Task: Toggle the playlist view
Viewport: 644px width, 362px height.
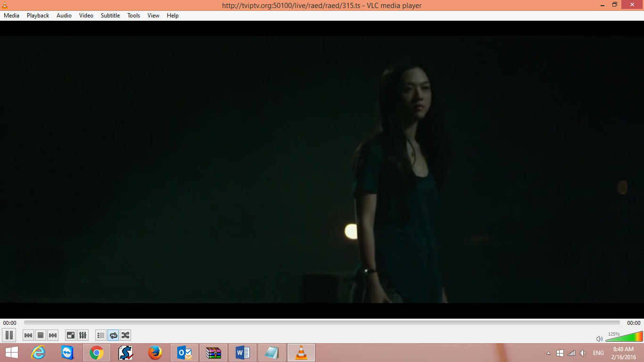Action: [101, 335]
